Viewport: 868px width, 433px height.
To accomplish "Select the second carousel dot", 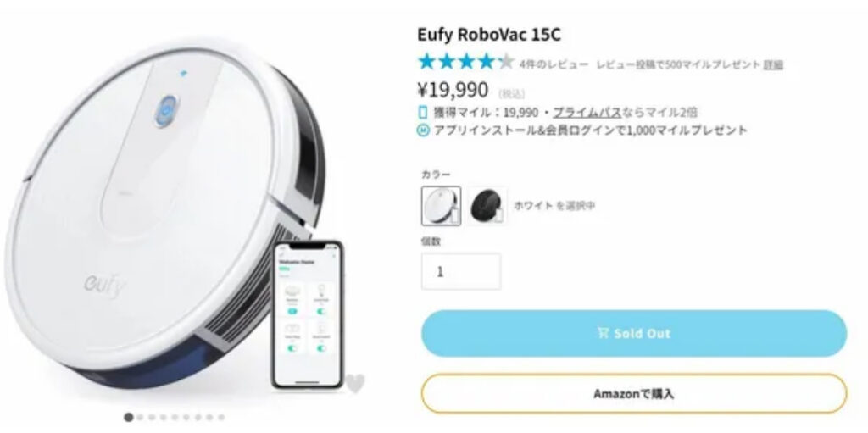I will point(141,418).
